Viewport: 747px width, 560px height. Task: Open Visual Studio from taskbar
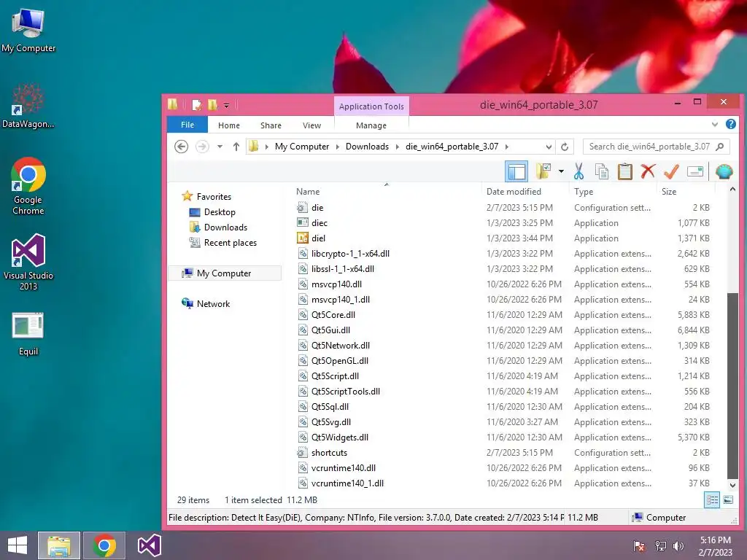tap(149, 545)
